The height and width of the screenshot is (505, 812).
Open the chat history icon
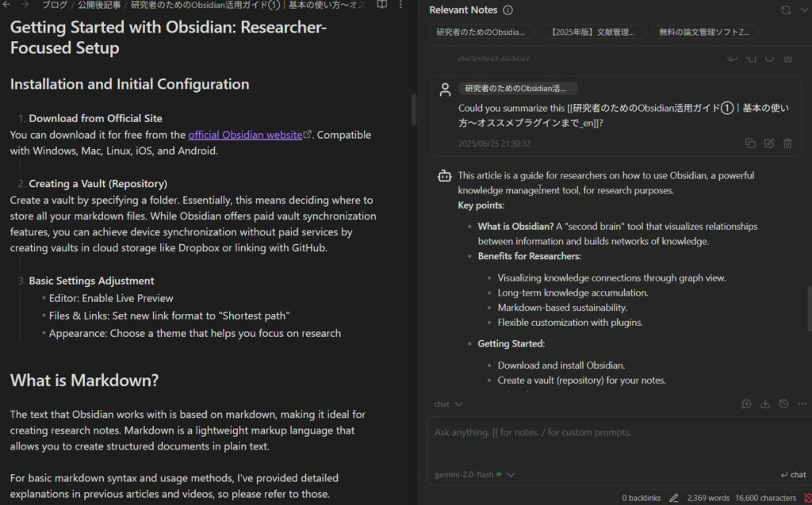pos(783,404)
